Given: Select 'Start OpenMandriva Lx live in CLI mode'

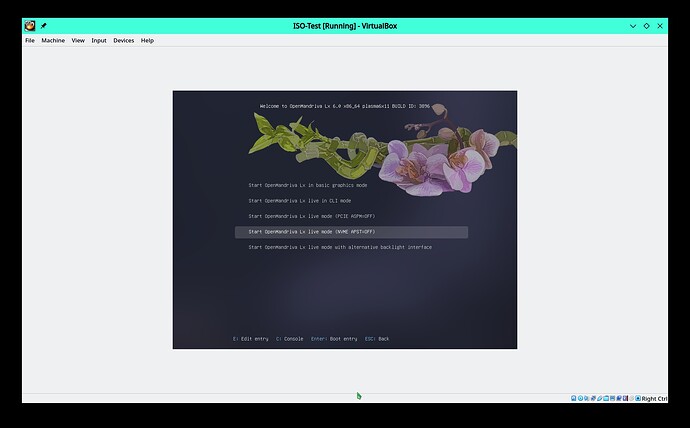Looking at the screenshot, I should tap(300, 201).
